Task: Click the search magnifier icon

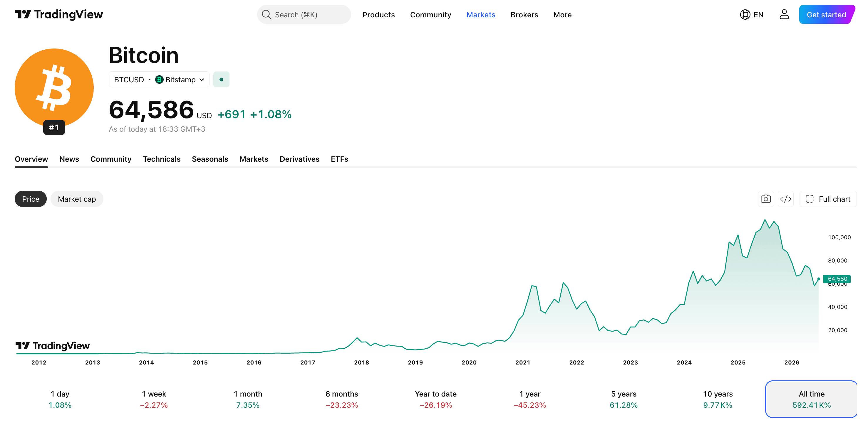Action: [x=266, y=14]
